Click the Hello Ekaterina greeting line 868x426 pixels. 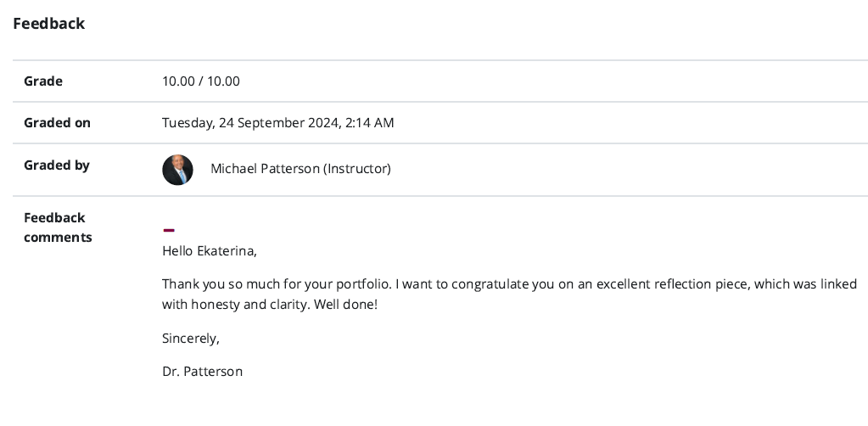[x=209, y=251]
